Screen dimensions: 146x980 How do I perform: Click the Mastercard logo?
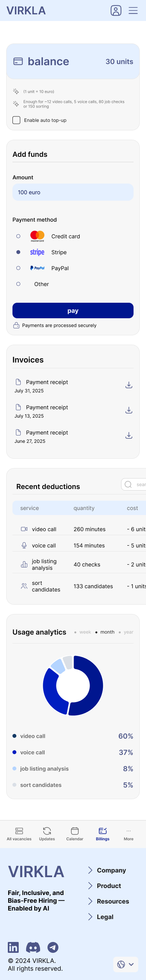[37, 236]
